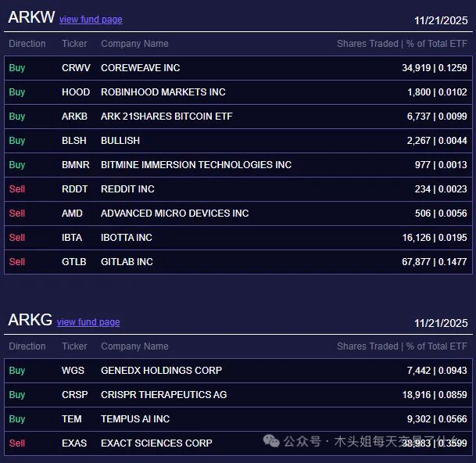Click the BULLISH company name row
Image resolution: width=476 pixels, height=463 pixels.
tap(120, 141)
